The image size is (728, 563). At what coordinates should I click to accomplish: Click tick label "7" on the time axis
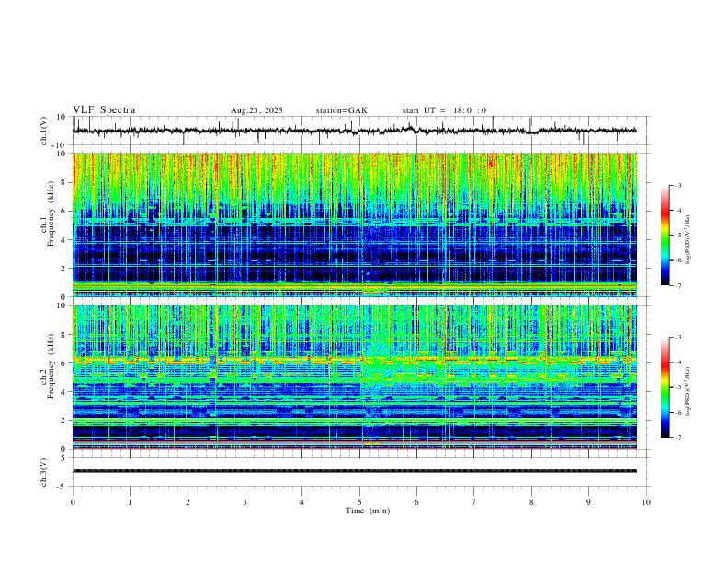[x=474, y=502]
